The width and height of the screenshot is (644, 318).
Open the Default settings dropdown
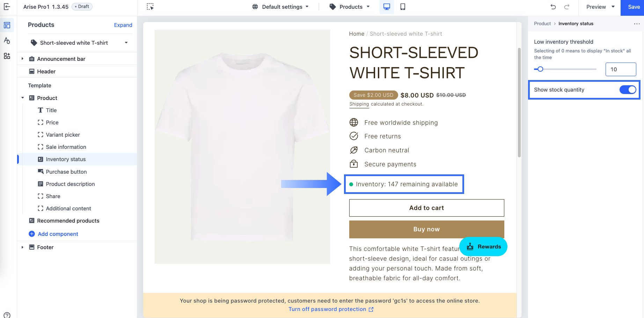pos(281,7)
